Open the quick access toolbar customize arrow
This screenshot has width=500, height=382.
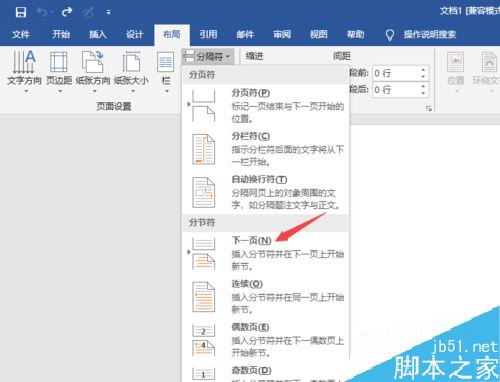click(x=108, y=13)
